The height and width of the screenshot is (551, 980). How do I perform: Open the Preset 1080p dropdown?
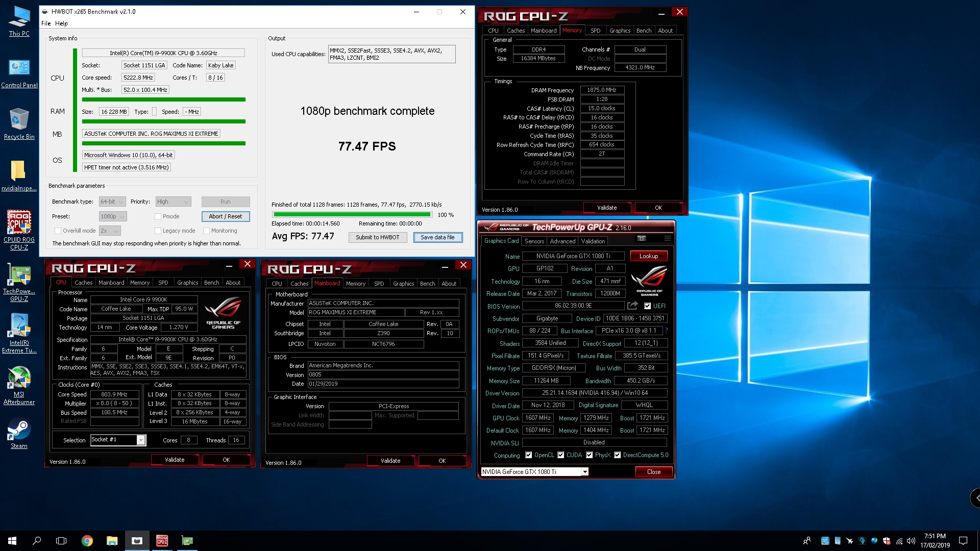point(113,216)
